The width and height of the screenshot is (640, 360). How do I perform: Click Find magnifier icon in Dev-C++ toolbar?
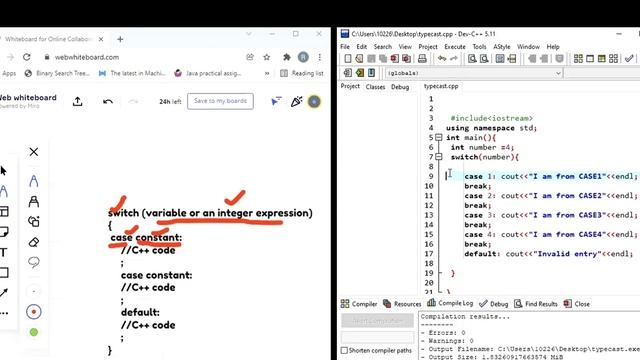click(x=472, y=59)
